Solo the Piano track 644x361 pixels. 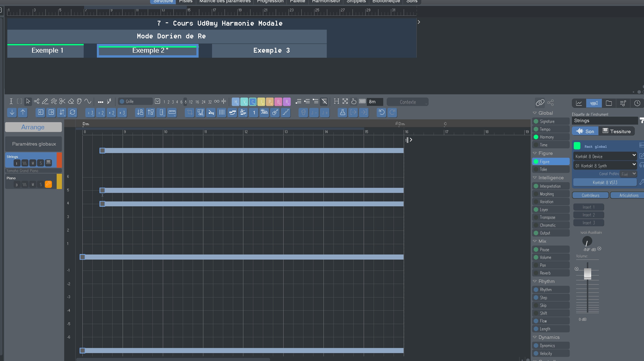click(41, 185)
